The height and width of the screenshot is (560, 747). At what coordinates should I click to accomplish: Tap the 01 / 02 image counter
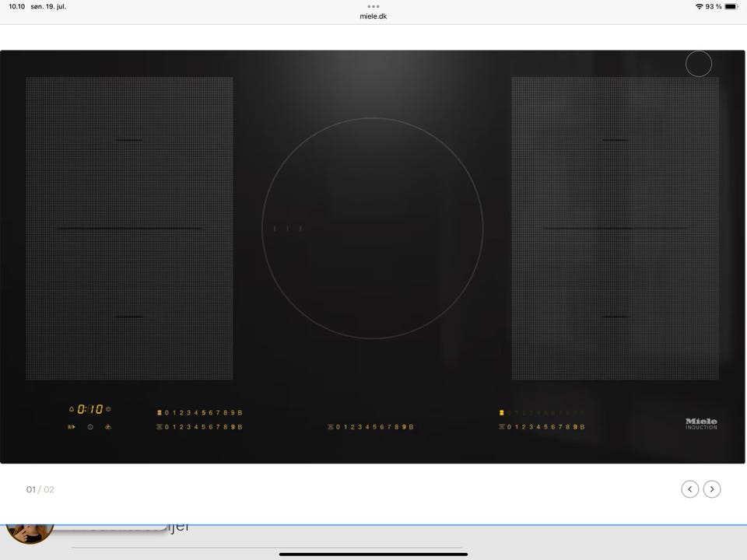point(40,489)
